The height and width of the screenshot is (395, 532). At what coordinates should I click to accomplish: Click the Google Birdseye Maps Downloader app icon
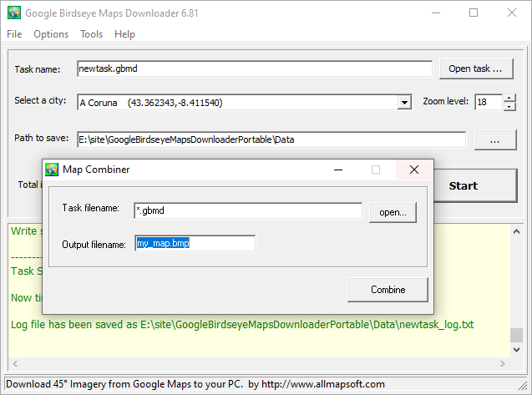click(x=14, y=13)
